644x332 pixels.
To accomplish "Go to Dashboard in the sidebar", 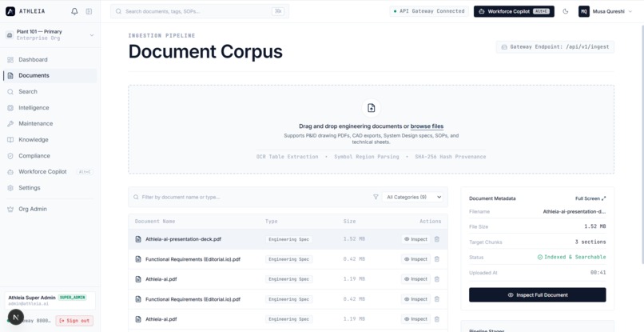I will click(50, 60).
